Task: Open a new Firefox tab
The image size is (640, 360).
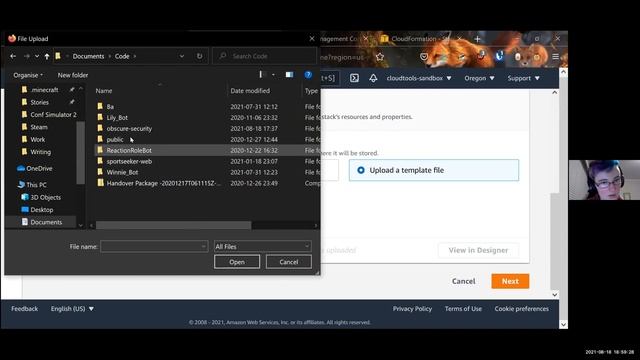Action: pos(477,39)
